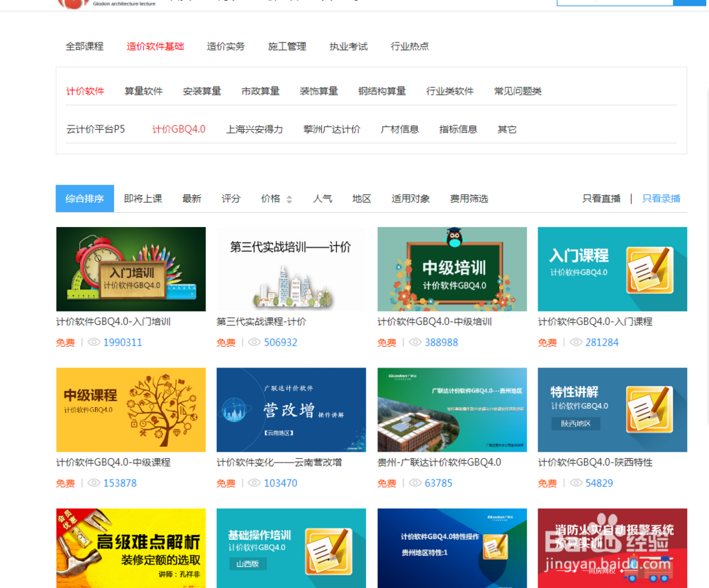
Task: Click title 计价软件GBQ4.0-入门课程
Action: [595, 321]
